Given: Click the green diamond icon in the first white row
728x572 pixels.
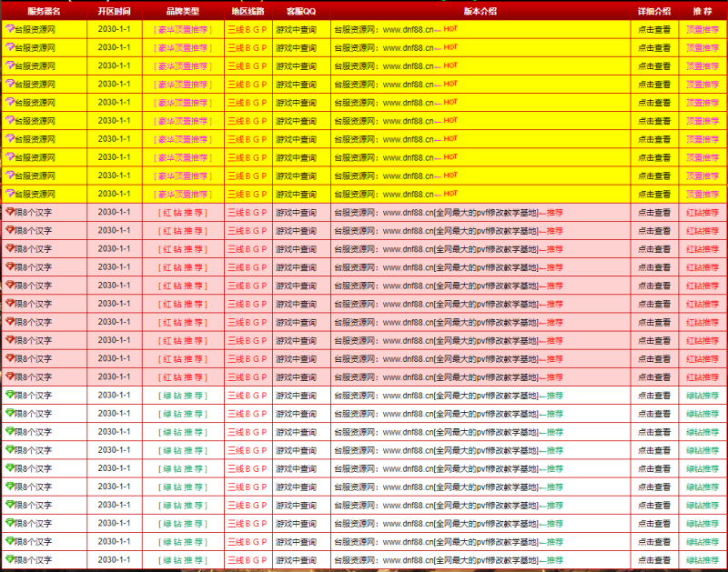Looking at the screenshot, I should click(10, 395).
